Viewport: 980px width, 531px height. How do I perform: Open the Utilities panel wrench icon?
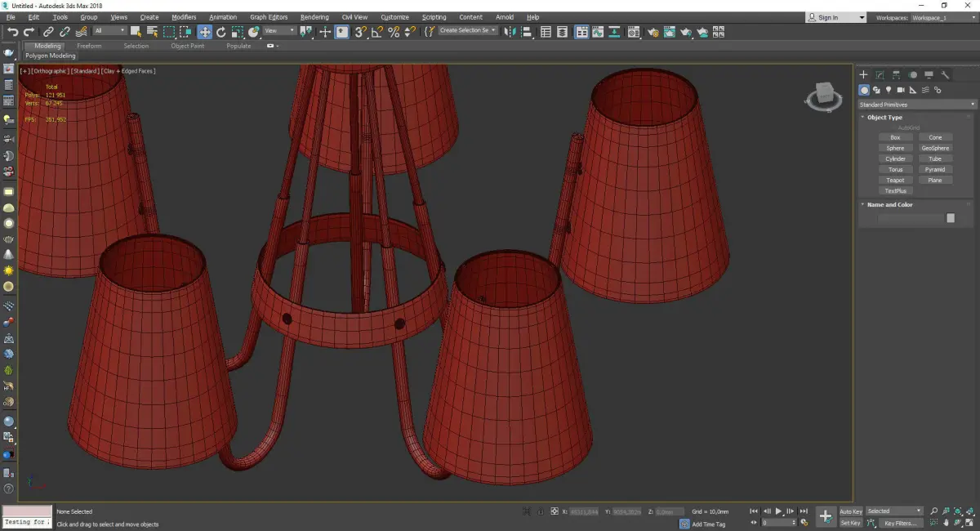click(945, 75)
